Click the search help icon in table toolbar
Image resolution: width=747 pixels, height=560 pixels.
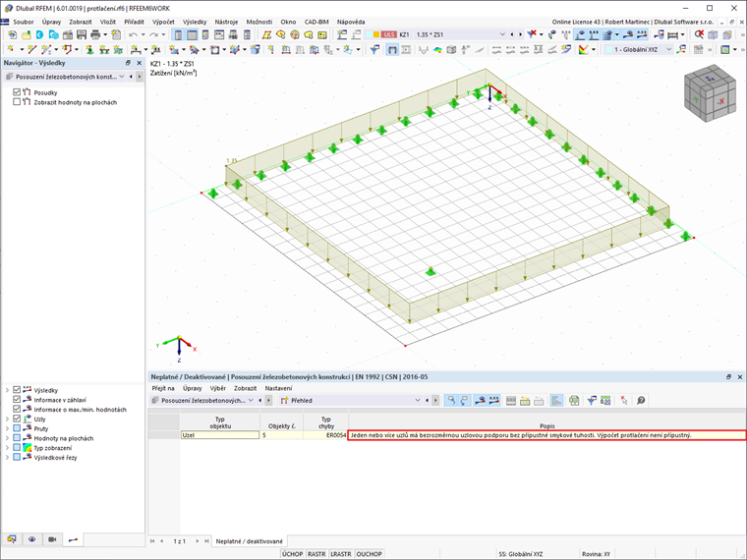(641, 401)
